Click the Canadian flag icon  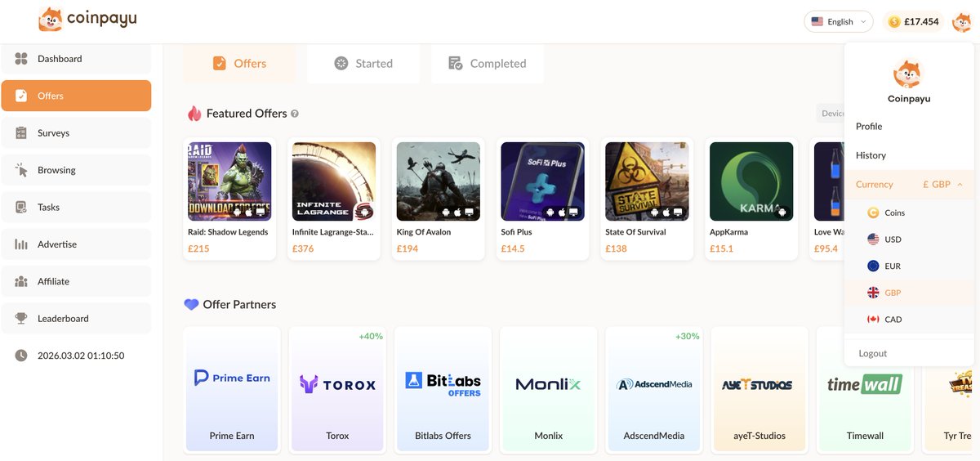click(873, 320)
